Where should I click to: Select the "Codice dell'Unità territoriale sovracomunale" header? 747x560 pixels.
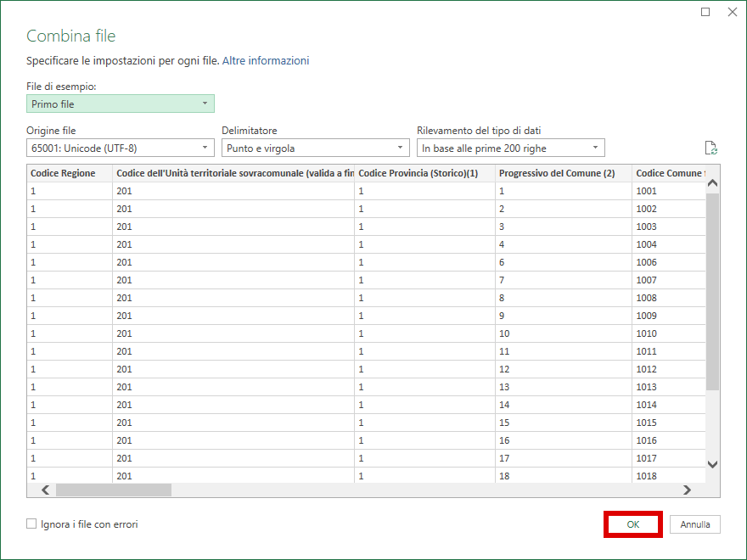229,172
